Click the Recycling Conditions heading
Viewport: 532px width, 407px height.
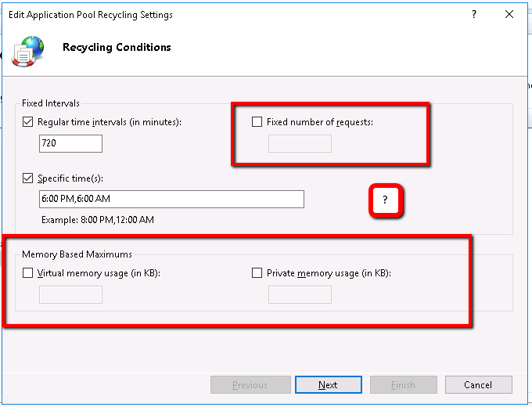(117, 47)
